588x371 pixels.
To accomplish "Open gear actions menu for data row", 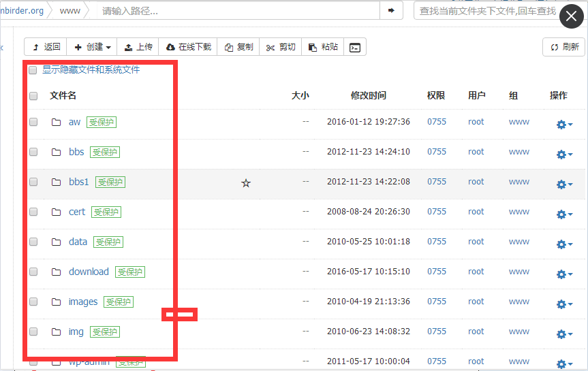I will click(x=564, y=244).
